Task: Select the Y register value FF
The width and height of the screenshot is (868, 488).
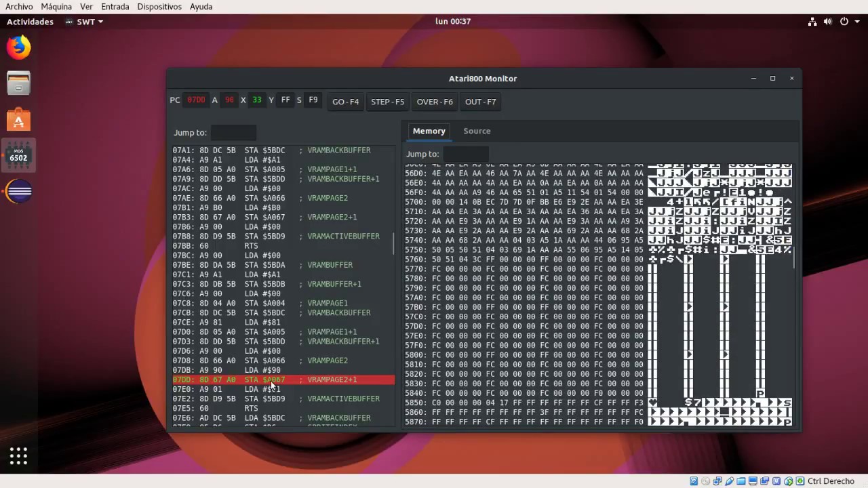Action: click(285, 100)
